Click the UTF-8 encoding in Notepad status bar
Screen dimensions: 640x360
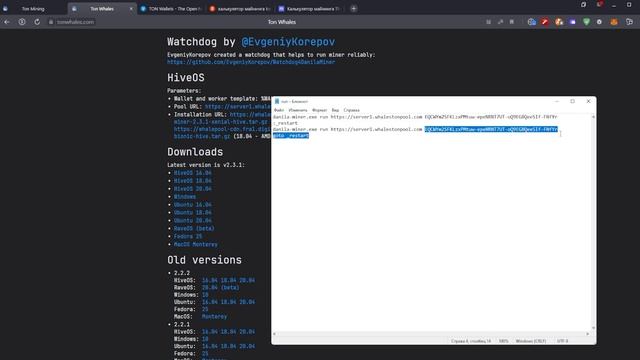[x=562, y=341]
